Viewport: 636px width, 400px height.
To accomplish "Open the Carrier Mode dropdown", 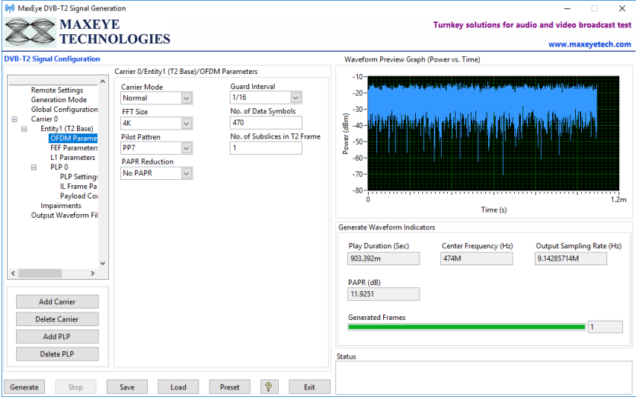I will (x=186, y=98).
